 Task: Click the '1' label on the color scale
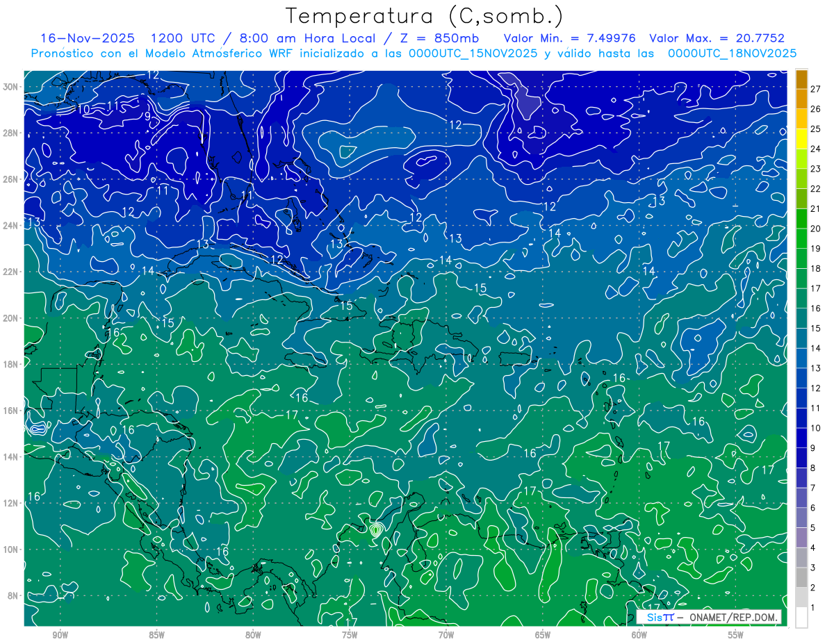coord(813,607)
